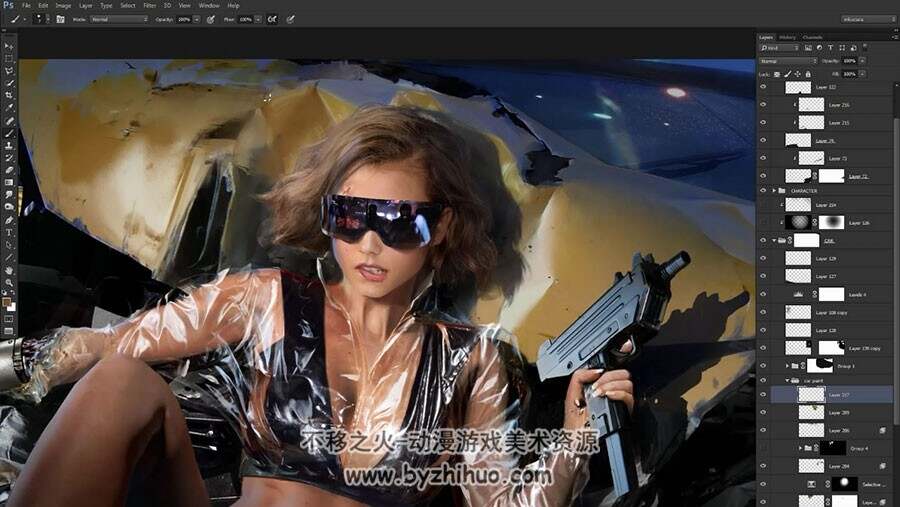Expand the CHARACTER layer group

tap(774, 191)
